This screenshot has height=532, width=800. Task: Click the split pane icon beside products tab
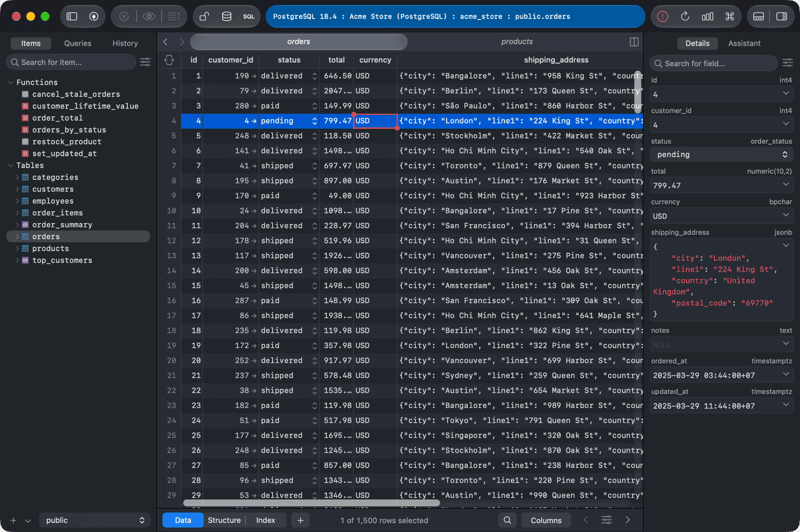[x=634, y=42]
